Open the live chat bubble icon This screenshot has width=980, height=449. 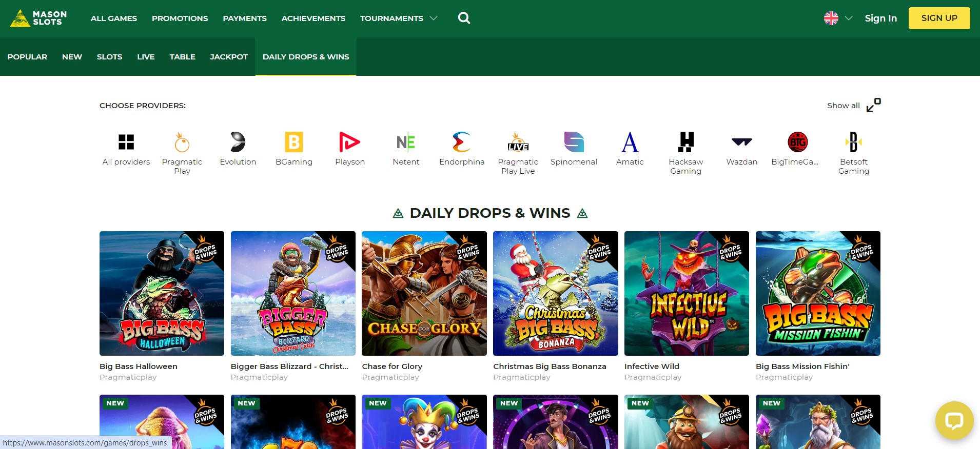pyautogui.click(x=954, y=420)
